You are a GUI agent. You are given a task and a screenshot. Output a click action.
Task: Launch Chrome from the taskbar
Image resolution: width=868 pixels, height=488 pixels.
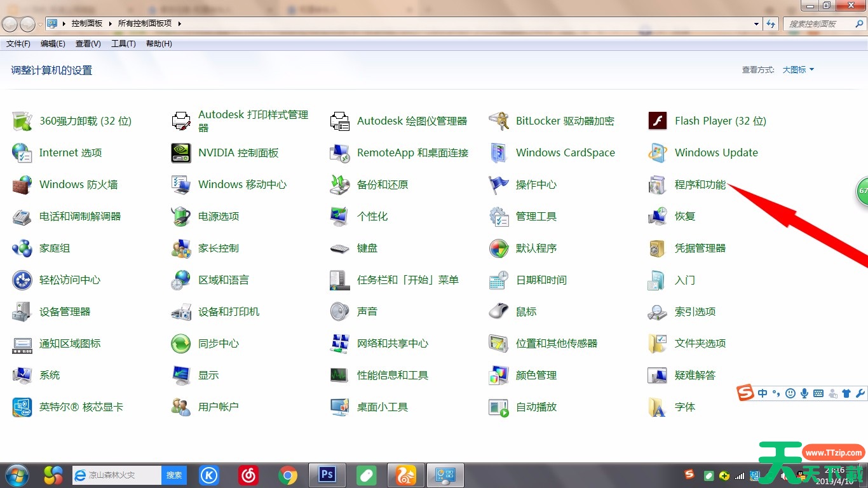[x=288, y=475]
